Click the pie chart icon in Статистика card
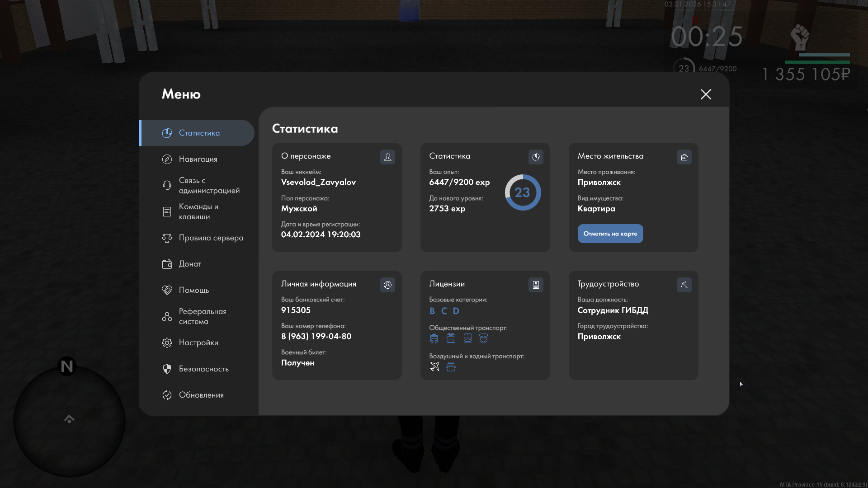 pos(536,157)
